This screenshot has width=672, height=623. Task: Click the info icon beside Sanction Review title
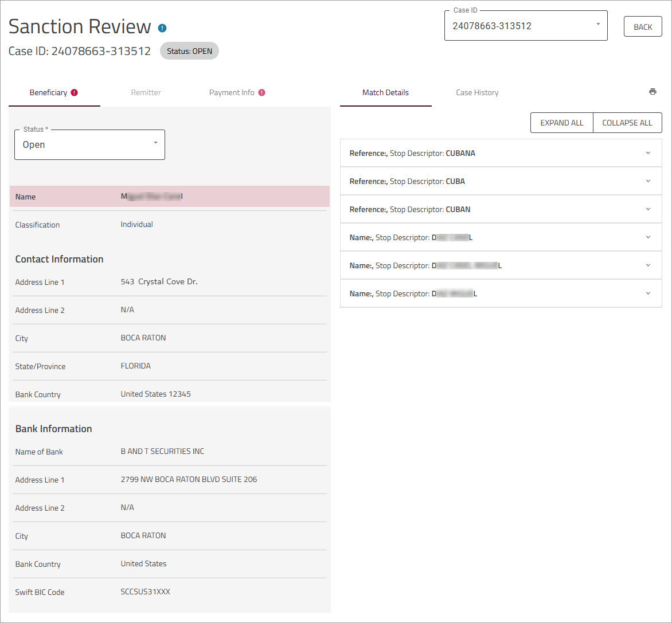161,28
